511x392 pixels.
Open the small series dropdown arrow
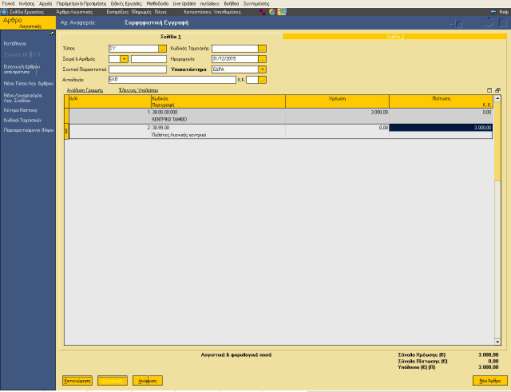point(124,59)
